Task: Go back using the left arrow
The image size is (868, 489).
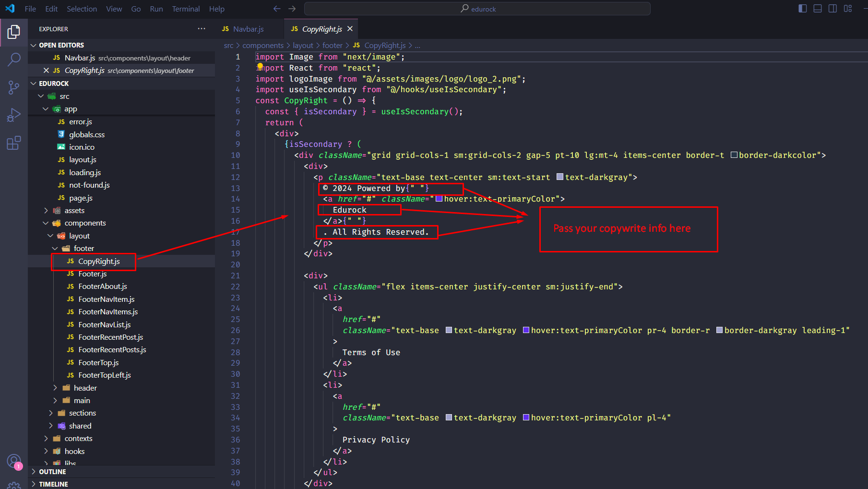Action: (x=277, y=9)
